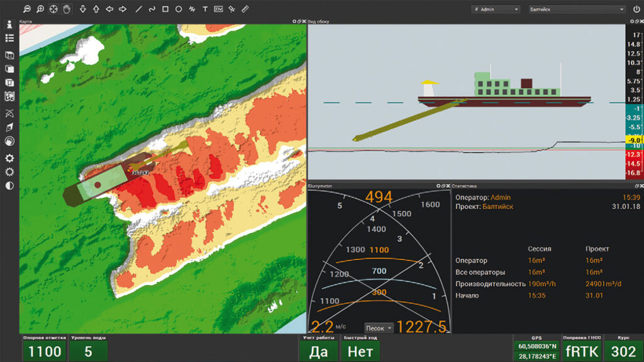Click the dredger vessel on the map
644x362 pixels.
tap(109, 178)
